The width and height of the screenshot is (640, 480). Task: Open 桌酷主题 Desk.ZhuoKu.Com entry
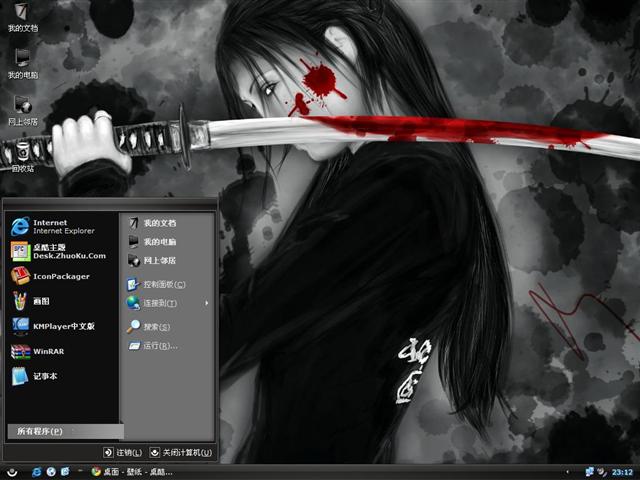click(61, 251)
